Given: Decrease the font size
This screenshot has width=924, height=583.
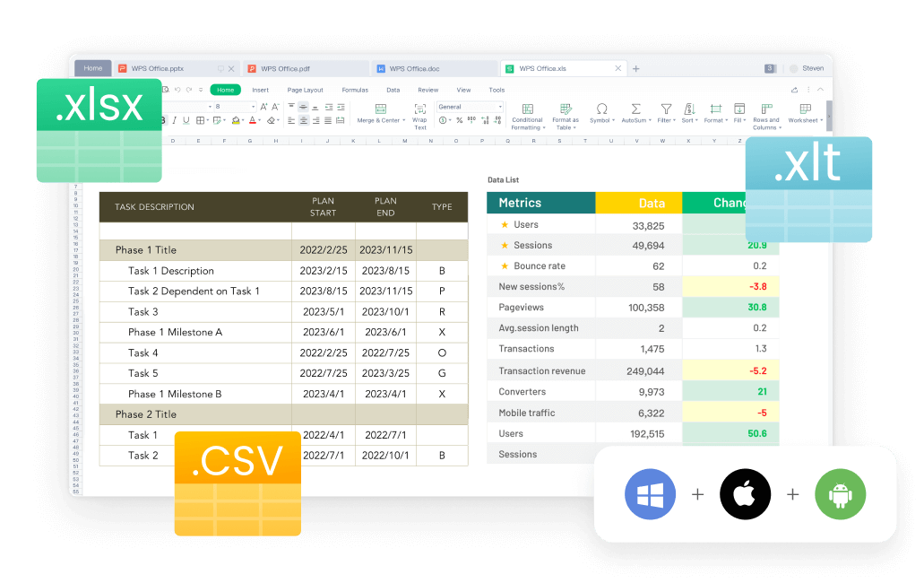Looking at the screenshot, I should click(275, 107).
